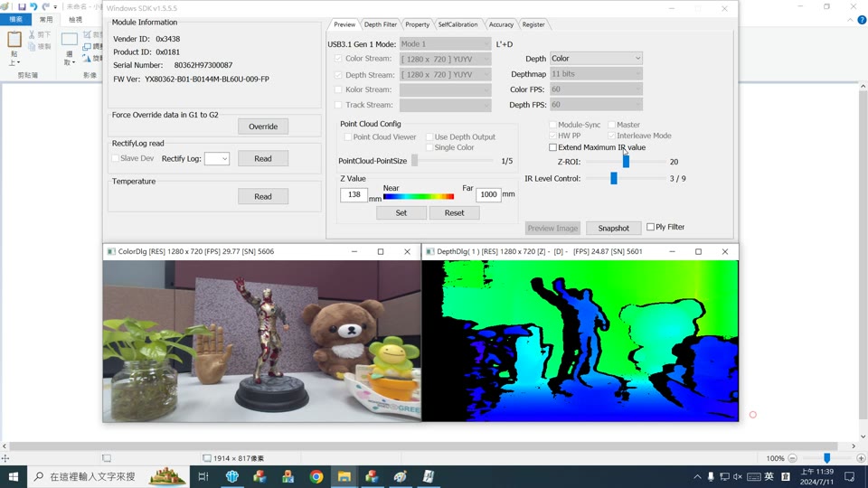Click the IR Level Control slider handle

(x=613, y=178)
